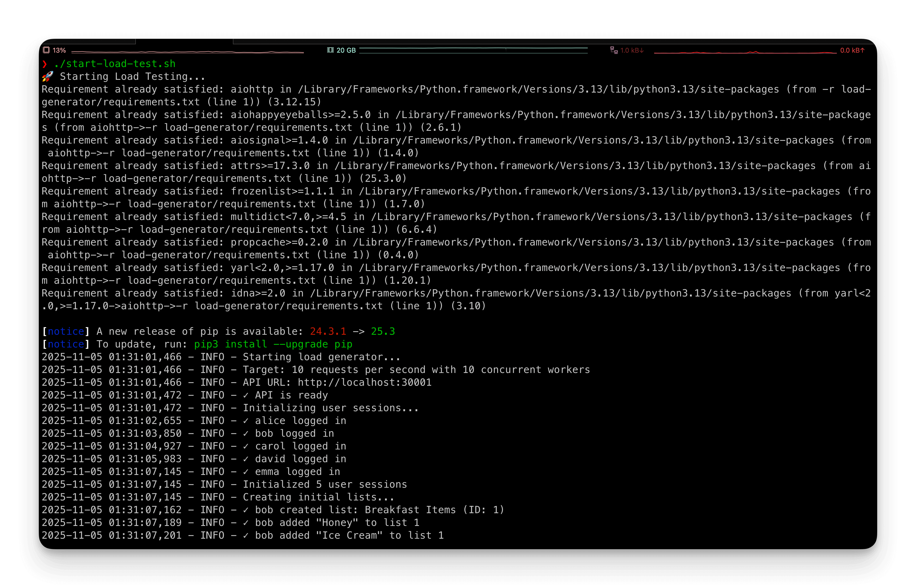Toggle the checkmark next to "david logged in"
This screenshot has height=588, width=916.
(246, 459)
